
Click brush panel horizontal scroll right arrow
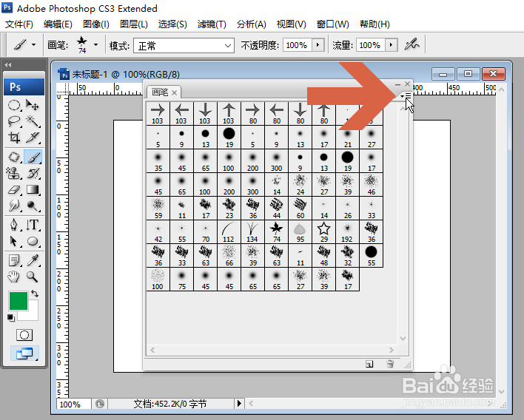pos(392,350)
